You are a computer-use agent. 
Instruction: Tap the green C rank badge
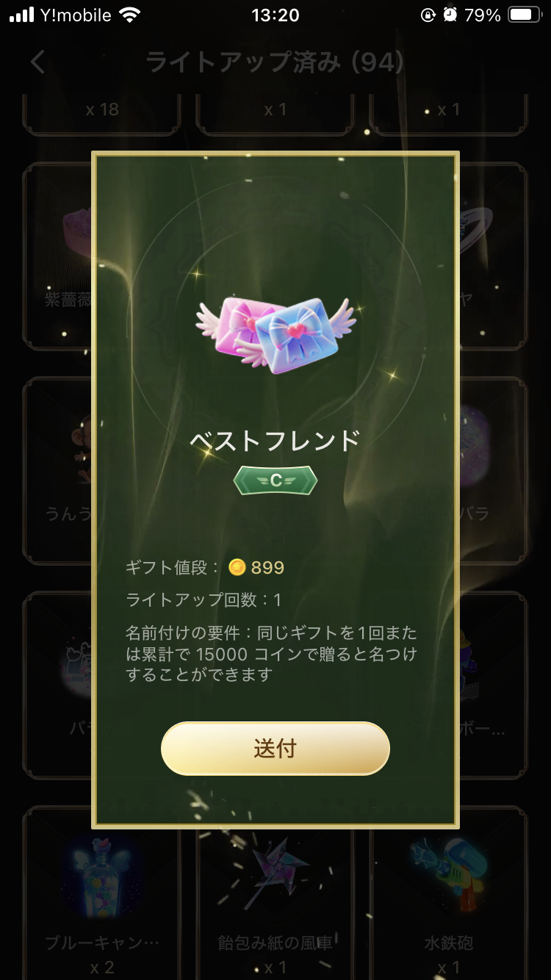pyautogui.click(x=275, y=480)
